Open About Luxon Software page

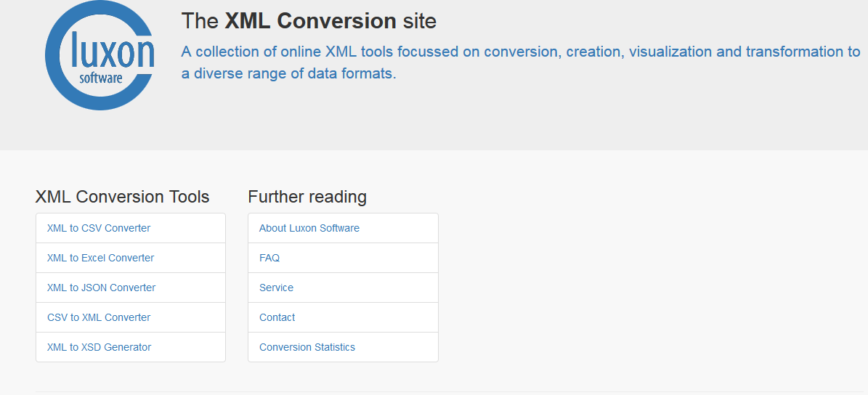click(309, 228)
